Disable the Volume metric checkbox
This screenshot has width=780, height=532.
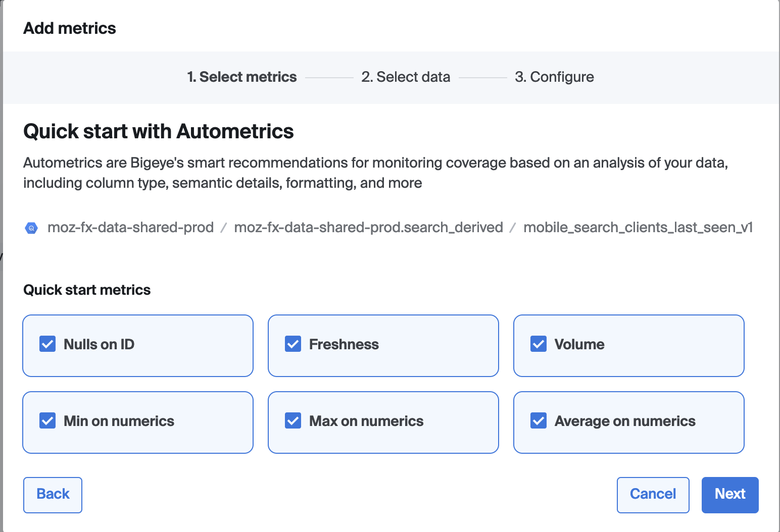539,344
